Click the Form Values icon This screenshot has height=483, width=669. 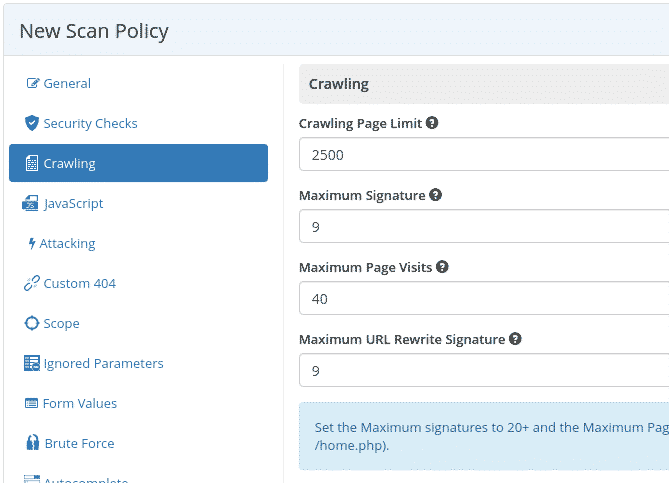[x=32, y=404]
